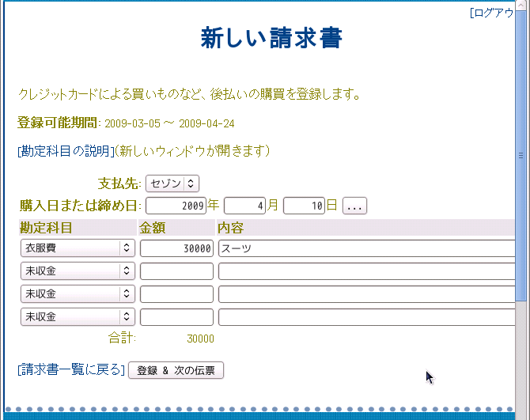Image resolution: width=530 pixels, height=420 pixels.
Task: Open the fourth row 未収金 dropdown
Action: coord(78,317)
